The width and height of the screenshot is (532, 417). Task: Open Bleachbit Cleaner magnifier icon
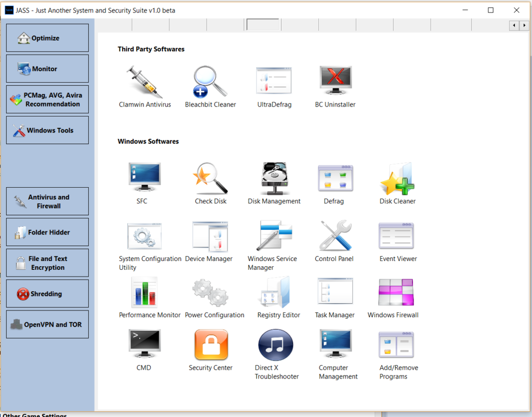pos(210,82)
